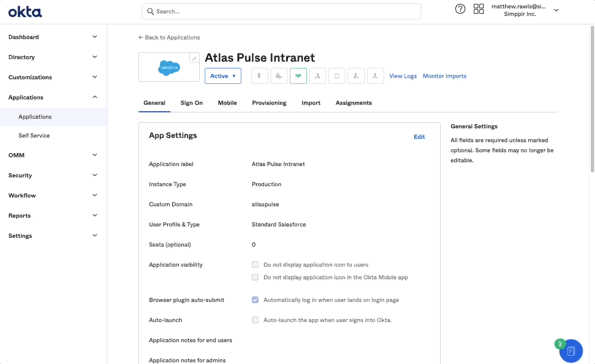Click the Simpplr Inc. organization name
Screen dimensions: 595x364
point(520,14)
